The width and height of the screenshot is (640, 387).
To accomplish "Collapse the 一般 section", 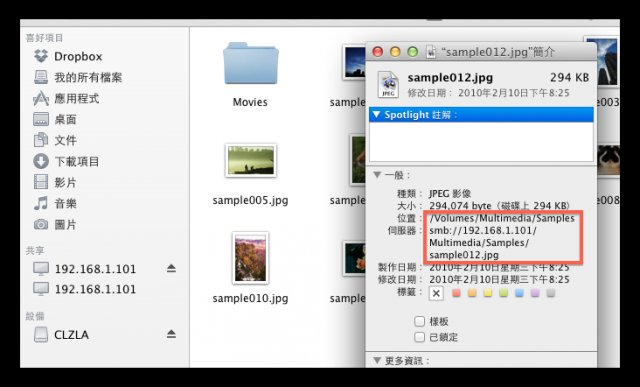I will [x=377, y=175].
